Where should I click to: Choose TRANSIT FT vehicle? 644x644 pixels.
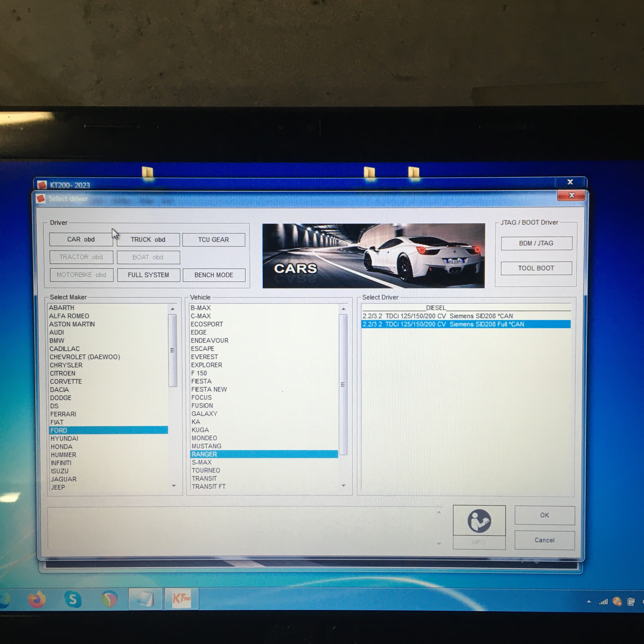coord(209,487)
